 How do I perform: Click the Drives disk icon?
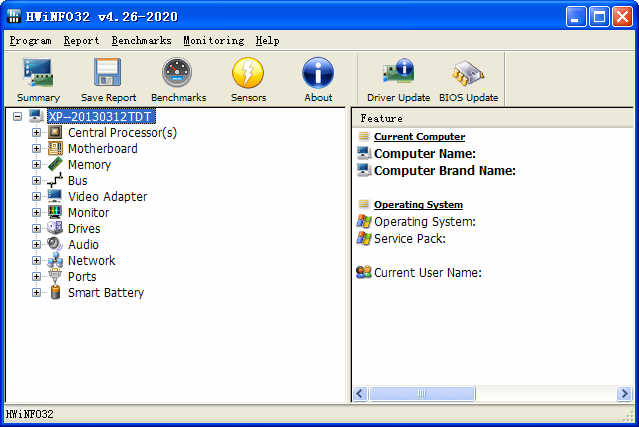coord(55,228)
